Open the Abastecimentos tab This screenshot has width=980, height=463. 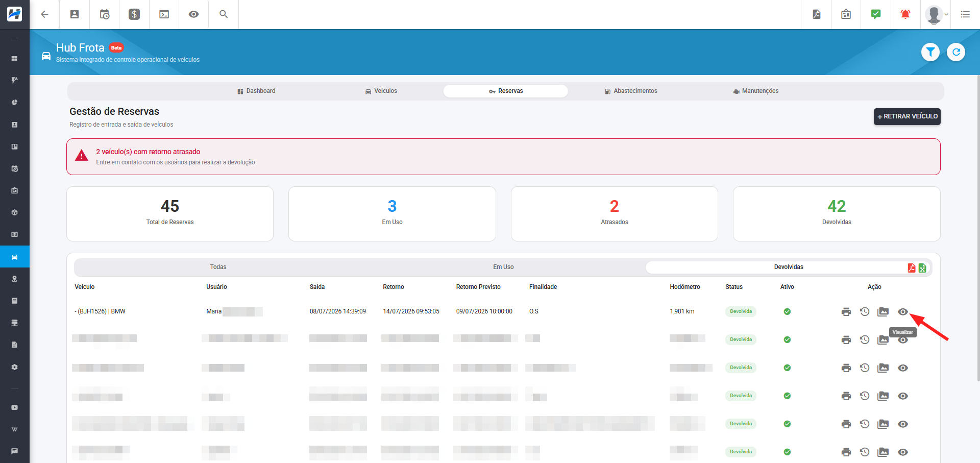pos(631,91)
